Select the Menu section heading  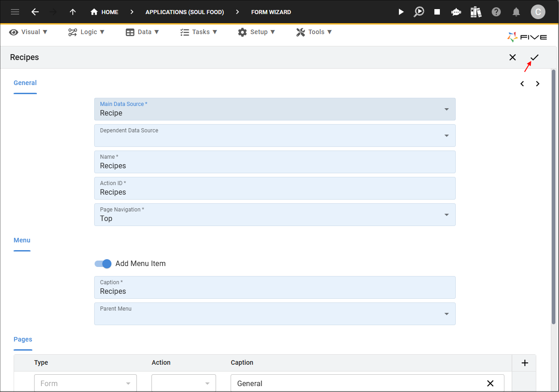click(22, 240)
